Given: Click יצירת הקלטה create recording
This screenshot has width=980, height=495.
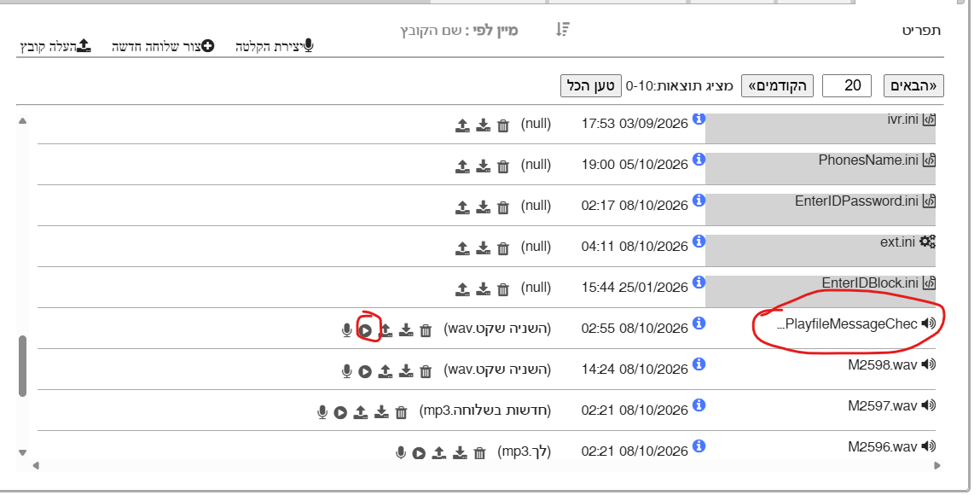Looking at the screenshot, I should 275,46.
